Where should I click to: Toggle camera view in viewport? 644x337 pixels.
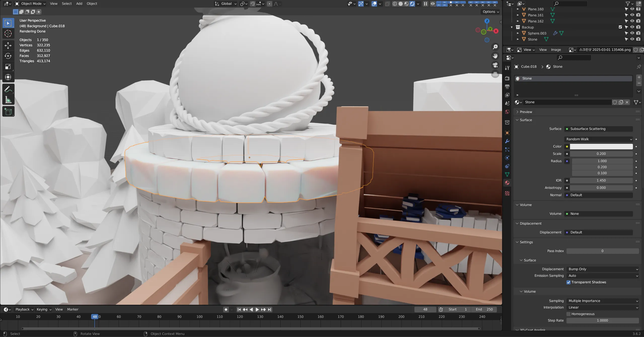click(x=495, y=65)
